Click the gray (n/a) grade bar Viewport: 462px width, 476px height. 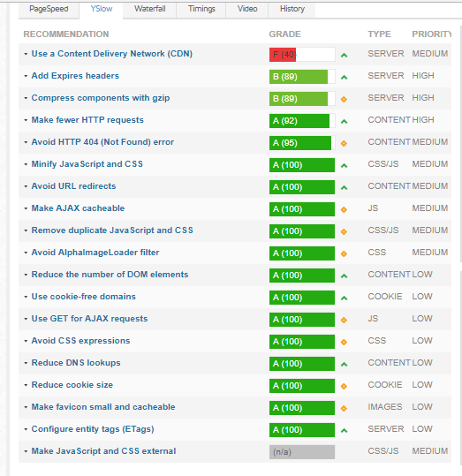302,452
